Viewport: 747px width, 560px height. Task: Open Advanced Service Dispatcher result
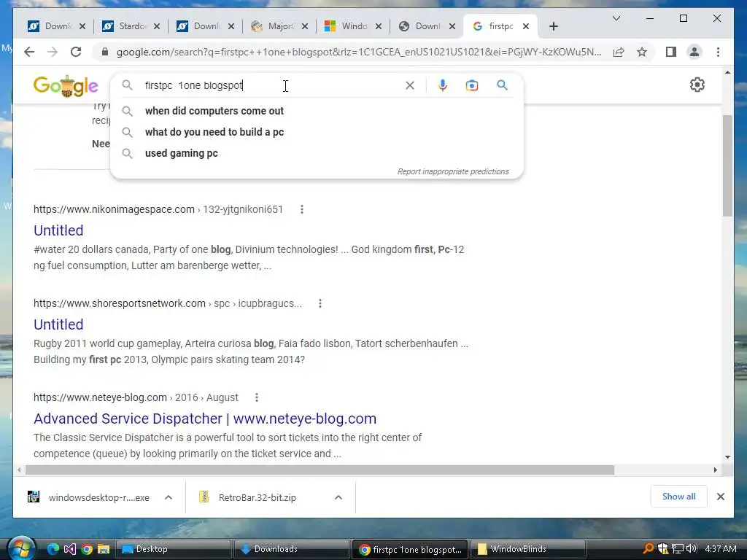[205, 419]
